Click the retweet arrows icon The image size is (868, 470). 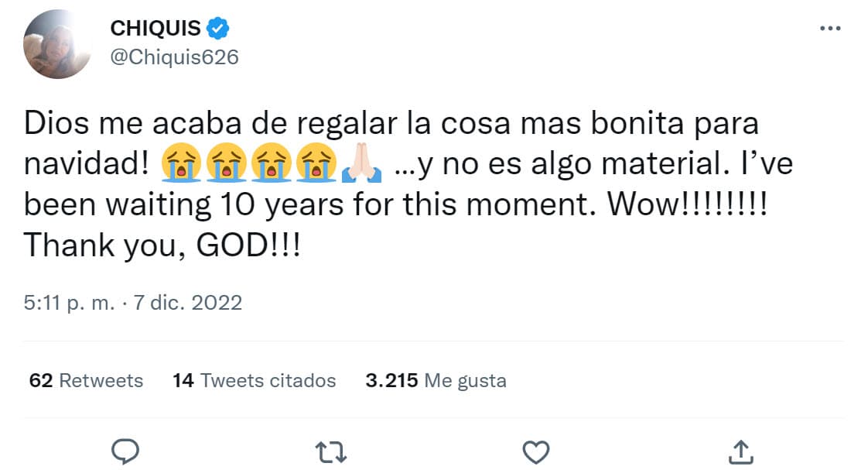point(330,450)
